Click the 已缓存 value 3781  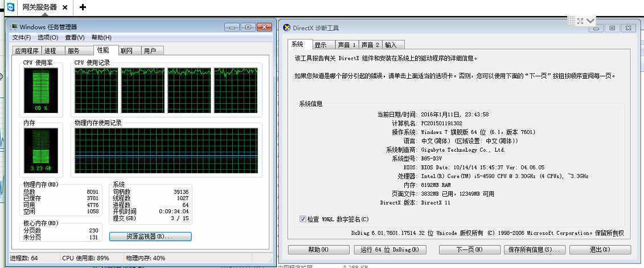(x=93, y=198)
